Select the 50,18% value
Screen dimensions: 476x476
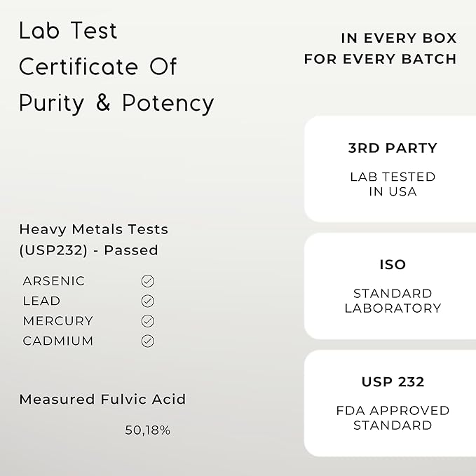[x=147, y=430]
